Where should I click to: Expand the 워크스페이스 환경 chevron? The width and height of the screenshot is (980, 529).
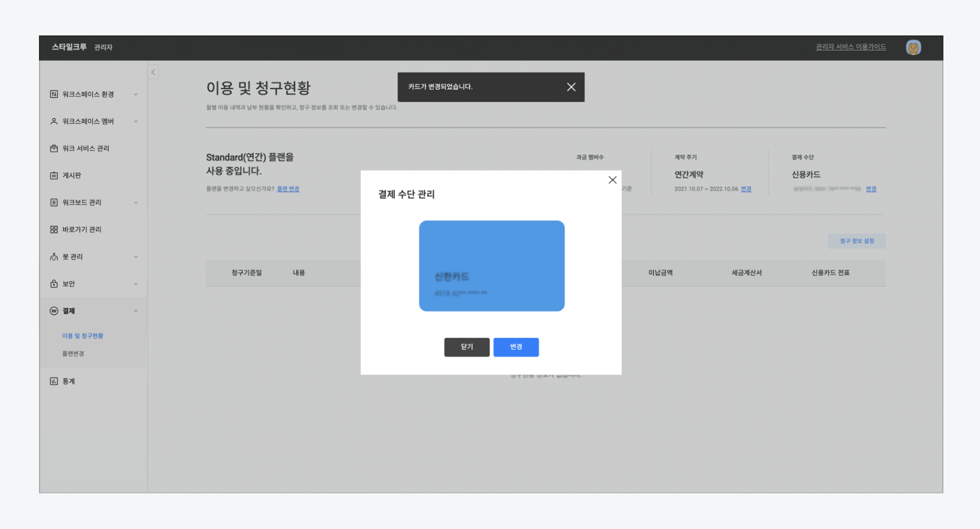pyautogui.click(x=136, y=94)
